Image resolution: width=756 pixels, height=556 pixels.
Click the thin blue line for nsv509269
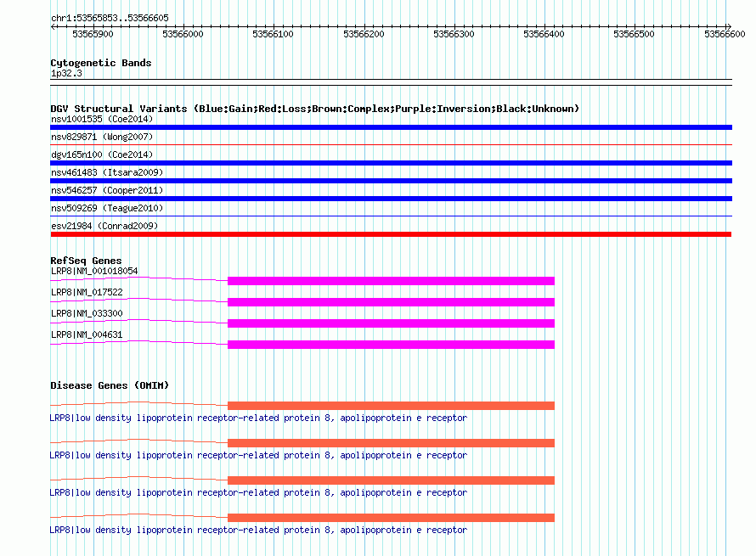click(x=391, y=216)
